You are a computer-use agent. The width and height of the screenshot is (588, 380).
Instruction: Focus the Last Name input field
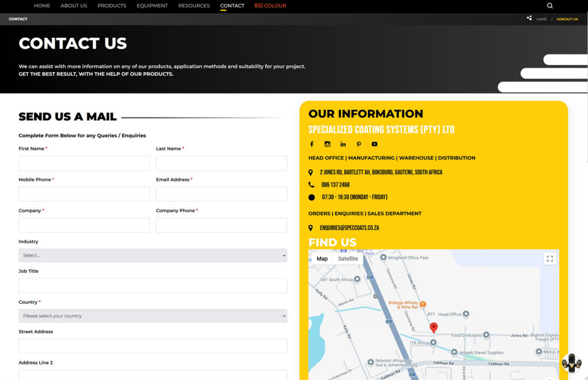(x=222, y=164)
